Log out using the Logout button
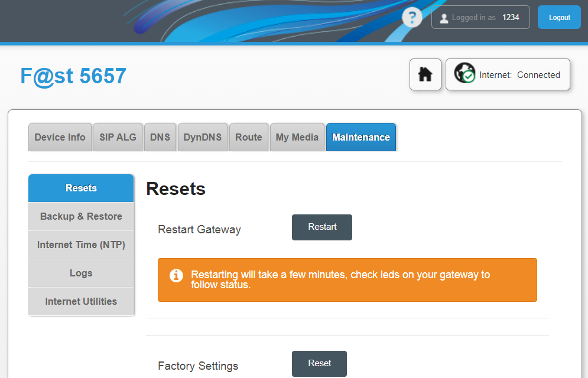588x378 pixels. pos(559,17)
